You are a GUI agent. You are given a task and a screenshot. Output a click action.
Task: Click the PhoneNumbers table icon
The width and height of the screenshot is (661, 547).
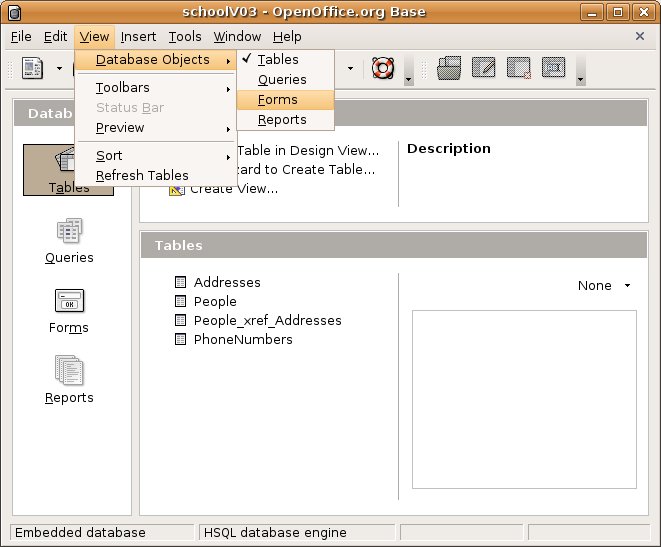[180, 339]
